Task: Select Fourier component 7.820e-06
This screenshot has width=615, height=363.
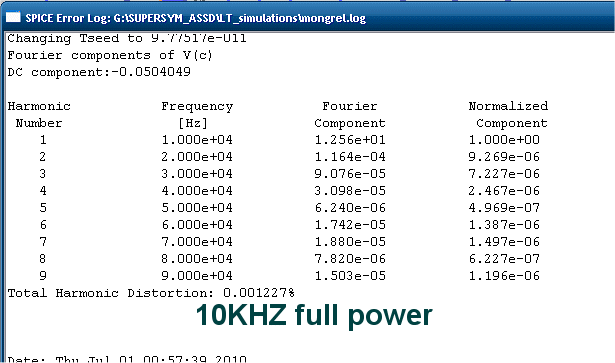Action: 350,259
